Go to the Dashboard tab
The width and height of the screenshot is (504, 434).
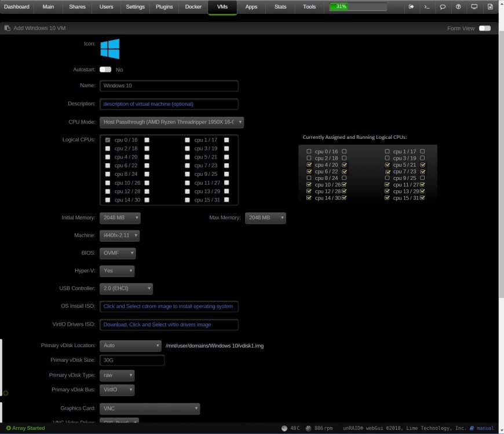click(x=17, y=7)
